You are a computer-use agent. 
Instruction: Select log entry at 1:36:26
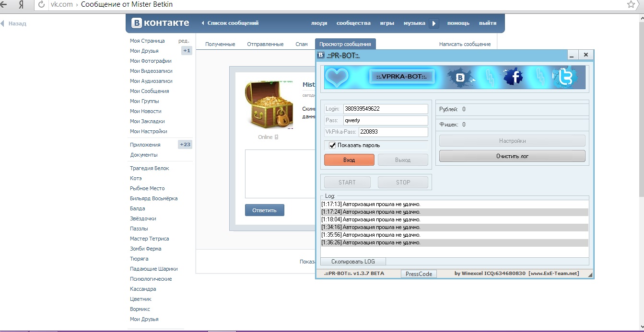click(x=455, y=242)
